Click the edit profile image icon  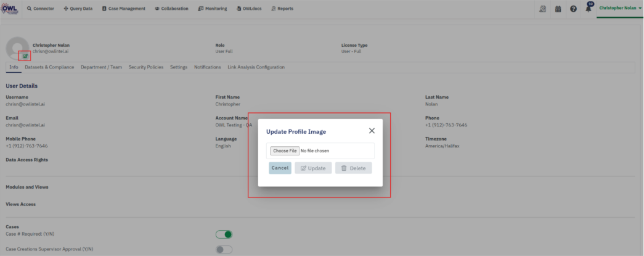25,56
